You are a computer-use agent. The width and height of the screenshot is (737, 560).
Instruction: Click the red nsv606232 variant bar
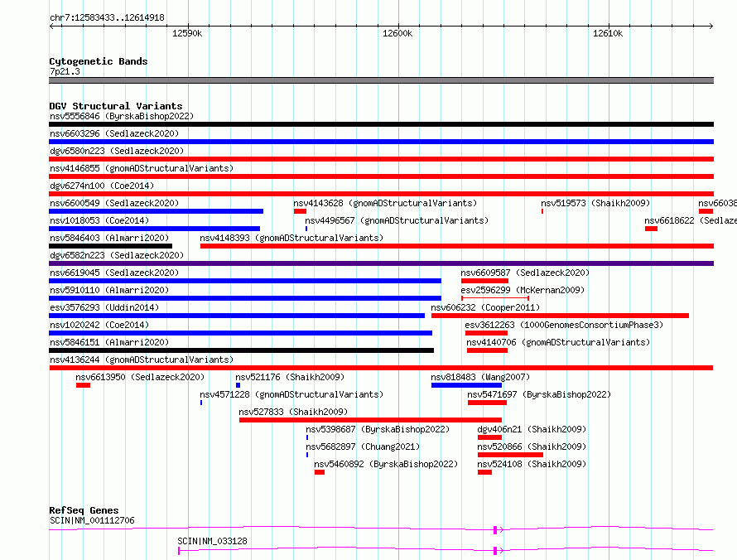tap(561, 316)
